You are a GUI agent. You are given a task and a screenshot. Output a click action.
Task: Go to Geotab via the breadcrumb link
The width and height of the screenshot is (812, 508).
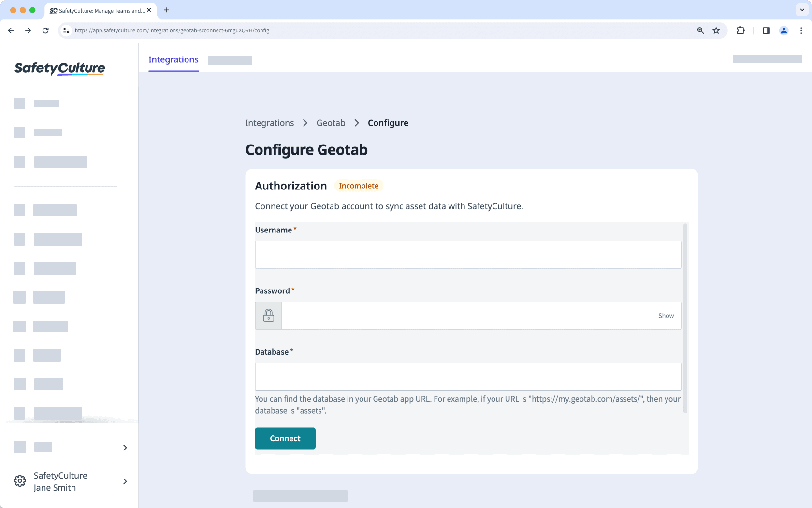click(x=331, y=123)
